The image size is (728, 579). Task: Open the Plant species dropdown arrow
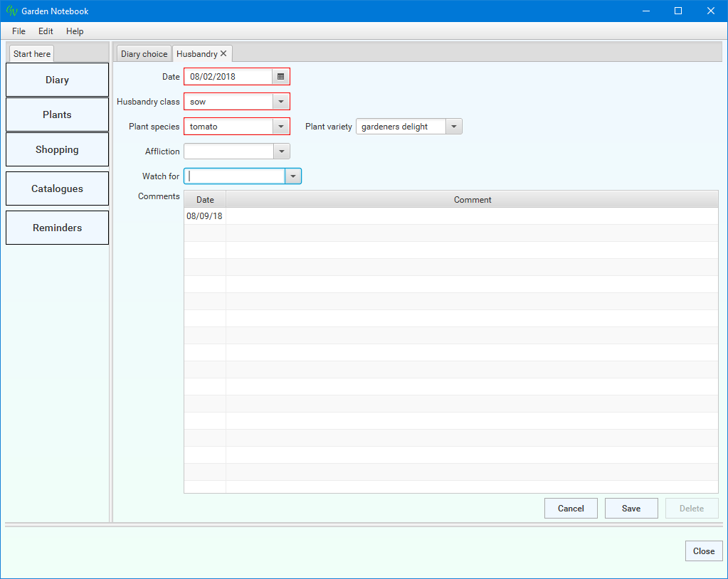point(281,127)
